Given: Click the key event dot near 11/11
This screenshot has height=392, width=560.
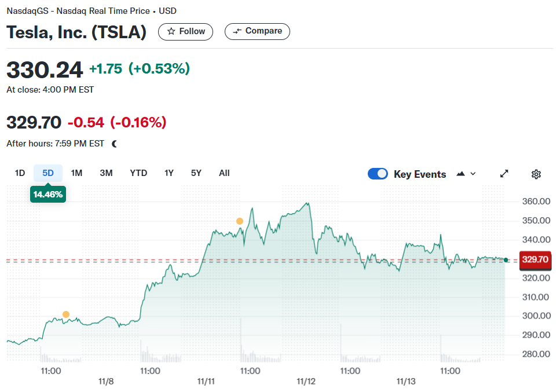Looking at the screenshot, I should point(240,221).
